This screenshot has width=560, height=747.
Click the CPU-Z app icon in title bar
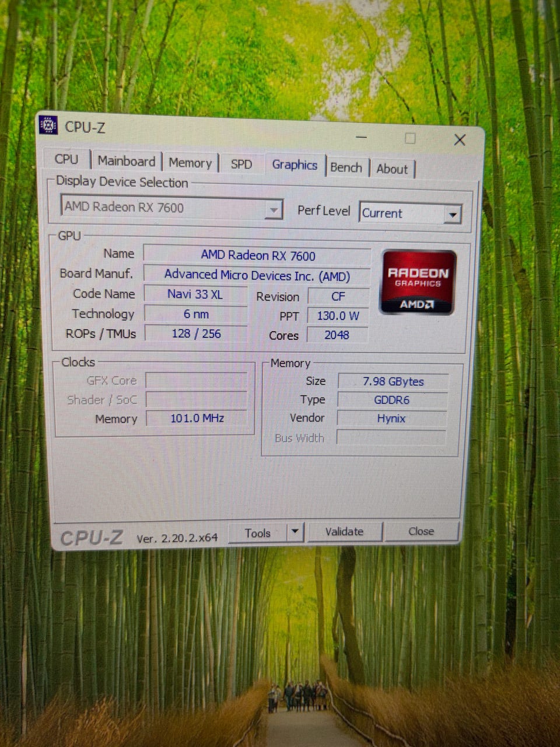(x=48, y=125)
